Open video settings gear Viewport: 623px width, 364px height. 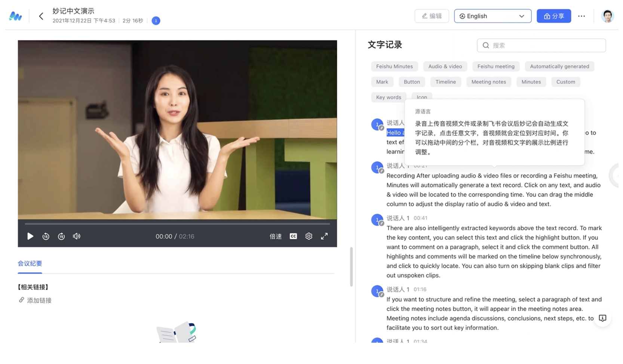[309, 236]
